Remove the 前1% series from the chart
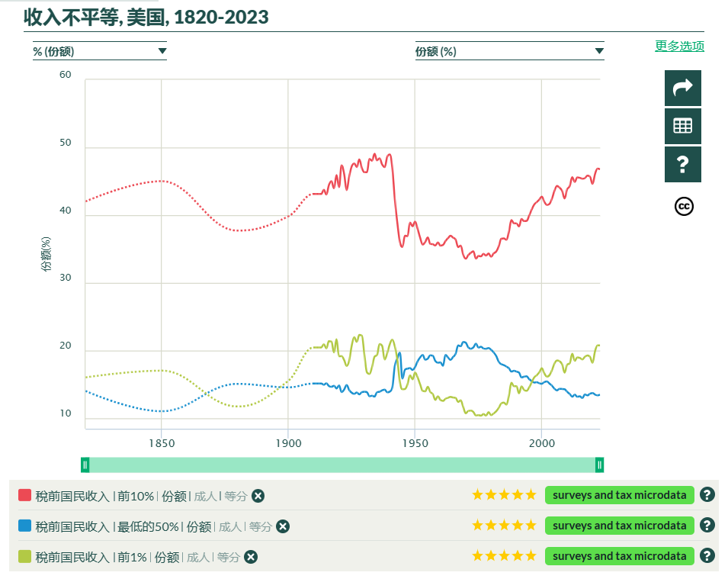 (250, 557)
